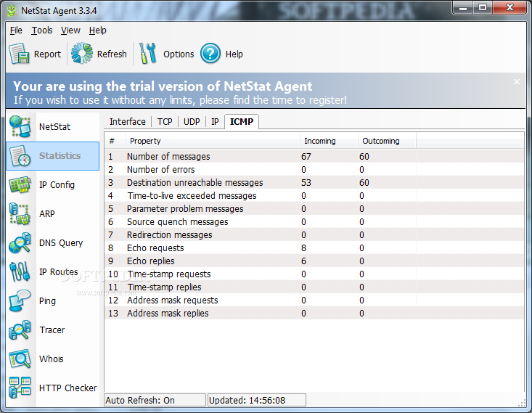Select the NetStat sidebar icon
532x413 pixels.
click(x=20, y=126)
